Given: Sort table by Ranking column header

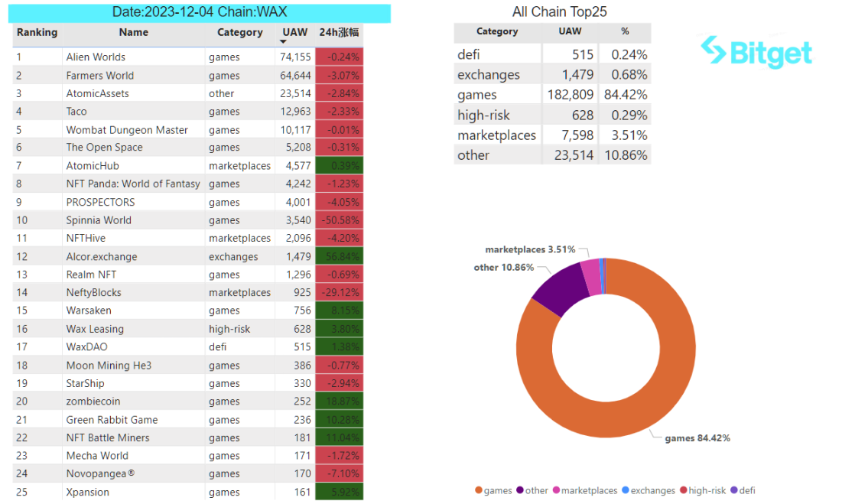Looking at the screenshot, I should pyautogui.click(x=37, y=32).
